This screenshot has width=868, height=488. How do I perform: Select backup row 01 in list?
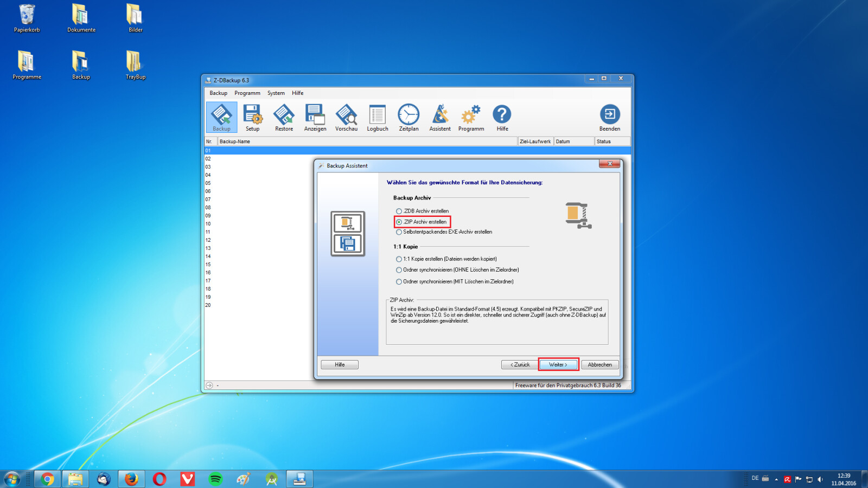(418, 151)
